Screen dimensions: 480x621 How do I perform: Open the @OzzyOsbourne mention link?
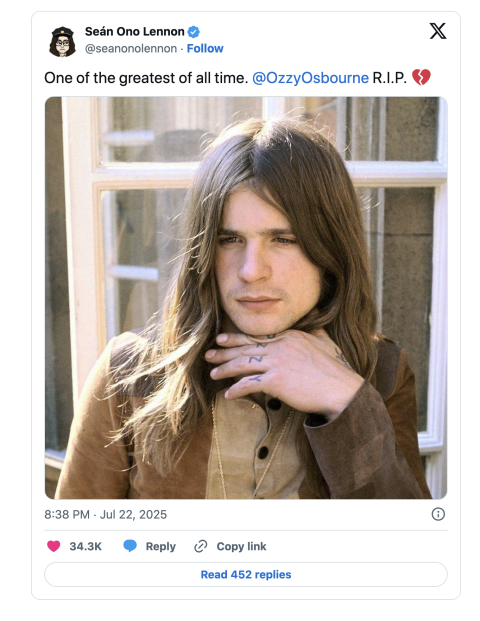310,78
